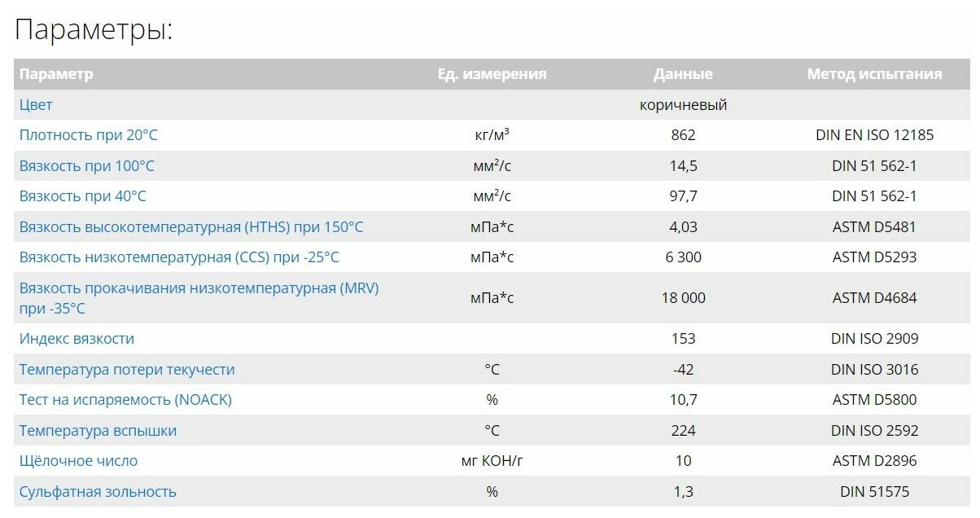Viewport: 980px width, 518px height.
Task: Select the MRV pumping viscosity link
Action: pos(199,288)
